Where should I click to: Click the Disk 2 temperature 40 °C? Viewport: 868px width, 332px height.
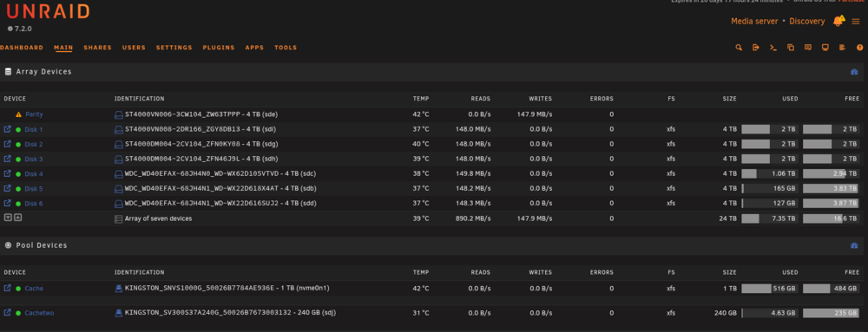pyautogui.click(x=421, y=144)
